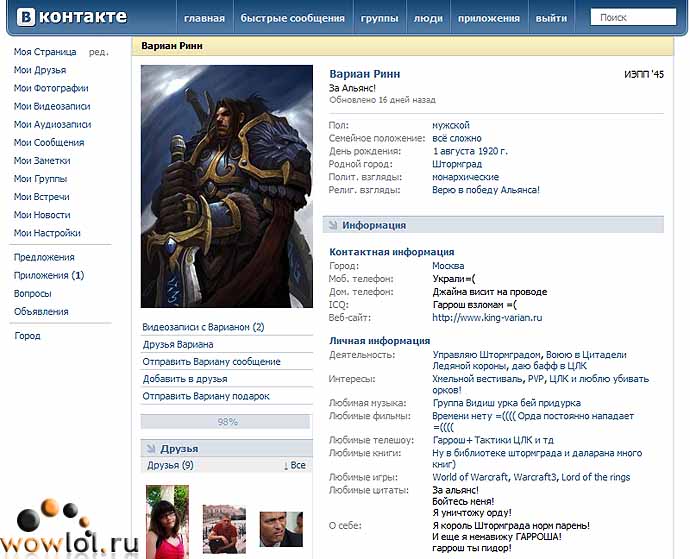Collapse the Друзья section arrow icon

pos(150,449)
